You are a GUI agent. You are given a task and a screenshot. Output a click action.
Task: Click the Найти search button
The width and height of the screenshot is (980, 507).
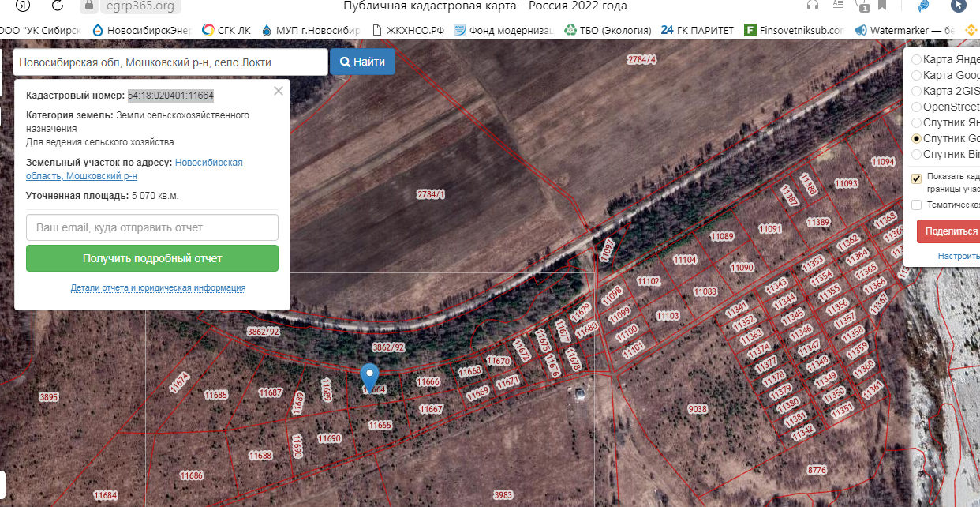[362, 62]
